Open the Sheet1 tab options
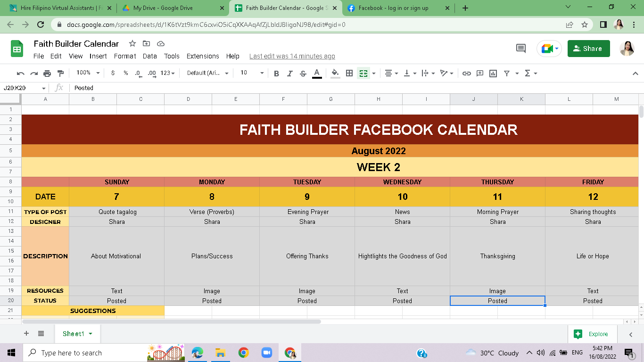 coord(90,334)
